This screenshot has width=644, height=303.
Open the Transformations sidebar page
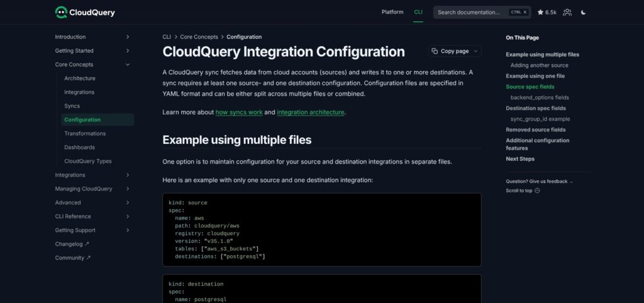pos(85,133)
